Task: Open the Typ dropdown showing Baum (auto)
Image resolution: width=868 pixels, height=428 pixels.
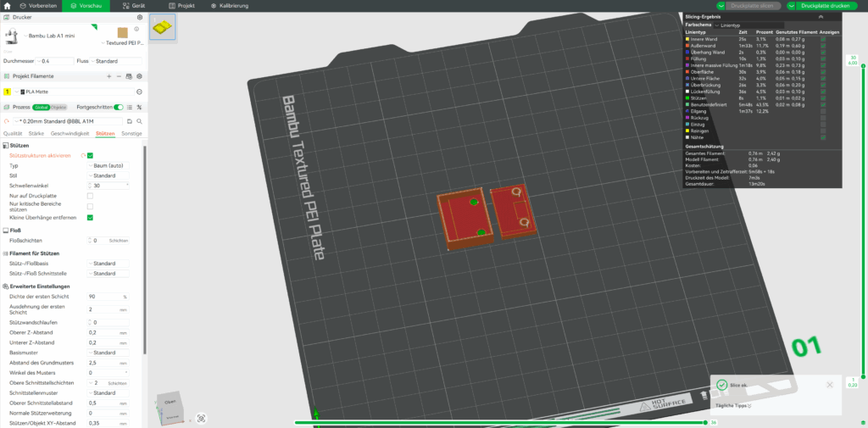Action: coord(108,165)
